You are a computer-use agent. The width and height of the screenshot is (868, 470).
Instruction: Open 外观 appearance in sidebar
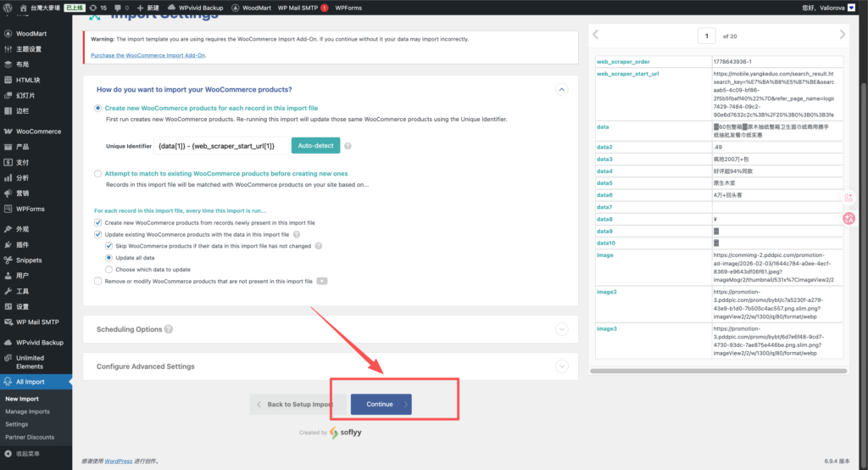22,229
